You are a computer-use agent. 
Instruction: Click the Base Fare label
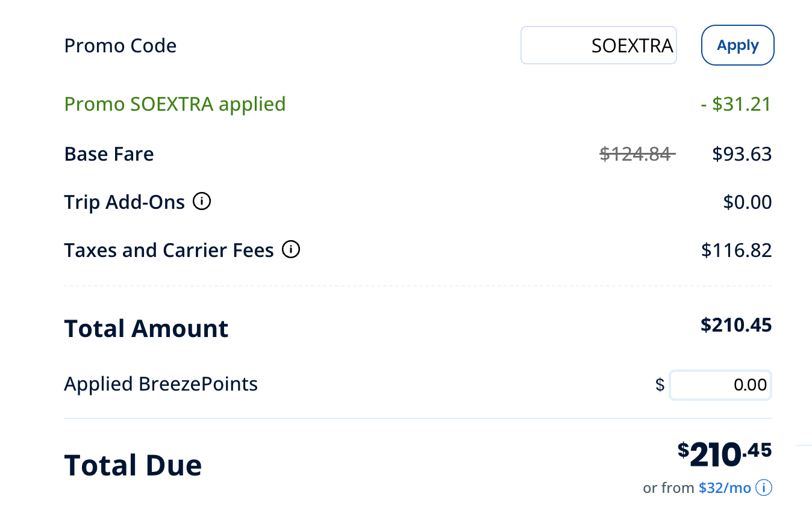click(x=109, y=154)
